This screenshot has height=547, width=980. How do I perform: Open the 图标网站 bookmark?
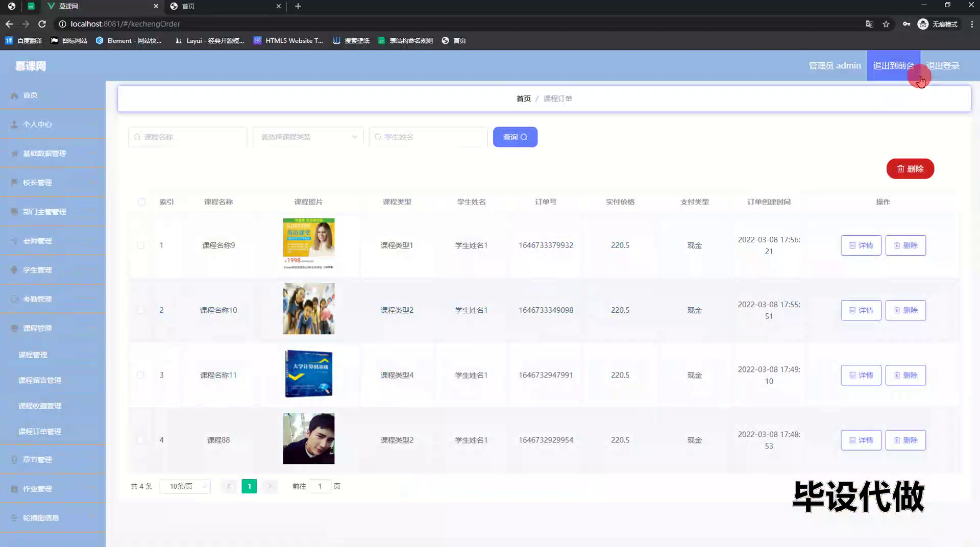tap(69, 40)
